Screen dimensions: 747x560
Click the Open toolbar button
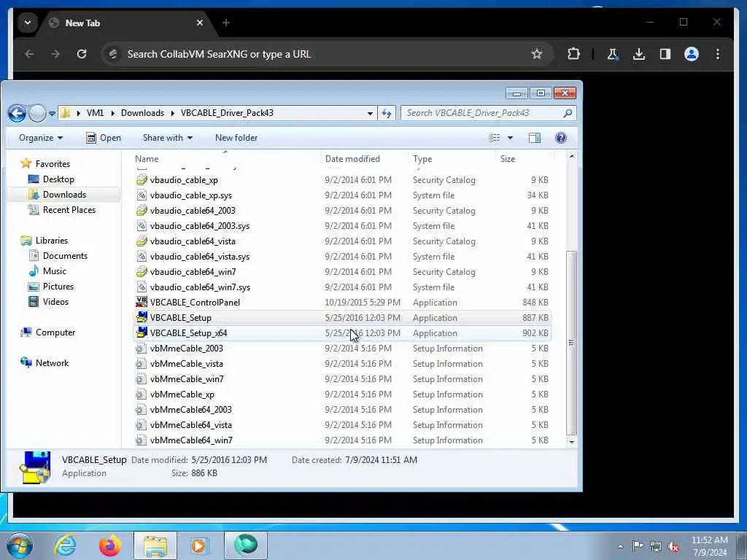tap(104, 138)
